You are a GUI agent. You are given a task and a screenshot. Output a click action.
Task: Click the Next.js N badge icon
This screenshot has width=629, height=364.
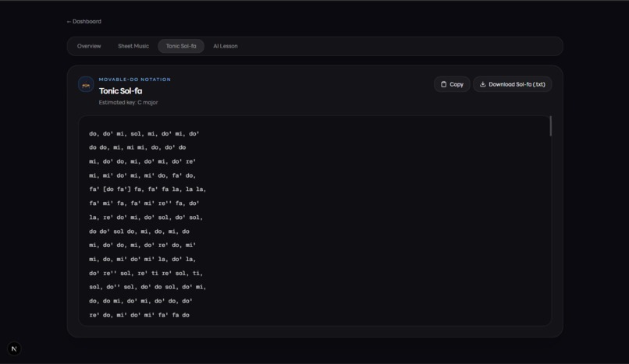tap(14, 348)
